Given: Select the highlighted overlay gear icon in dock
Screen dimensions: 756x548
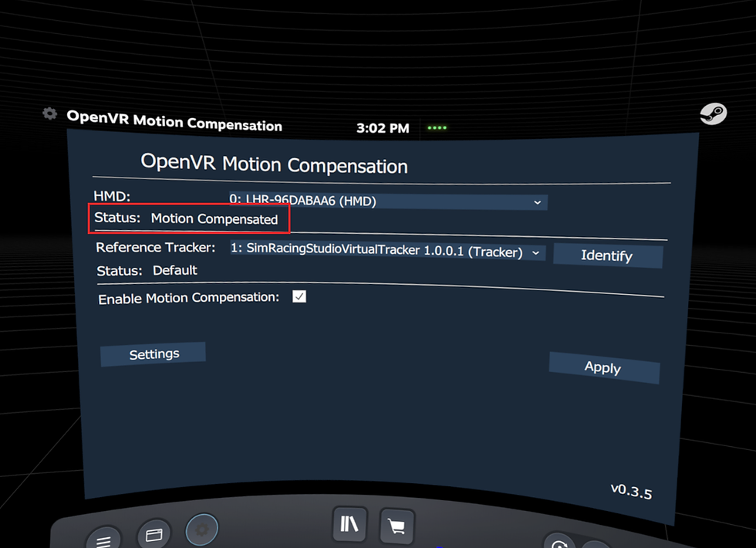Looking at the screenshot, I should pos(201,529).
